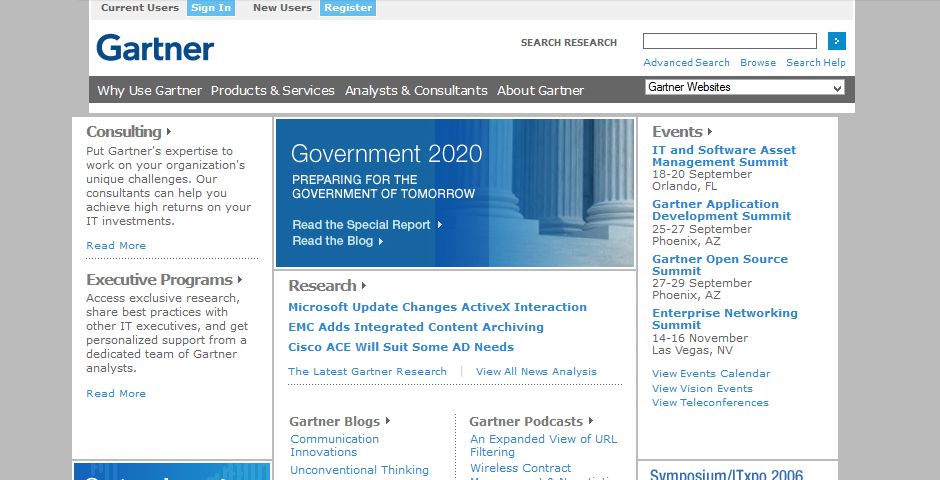Open Products & Services menu
Image resolution: width=940 pixels, height=480 pixels.
(273, 90)
